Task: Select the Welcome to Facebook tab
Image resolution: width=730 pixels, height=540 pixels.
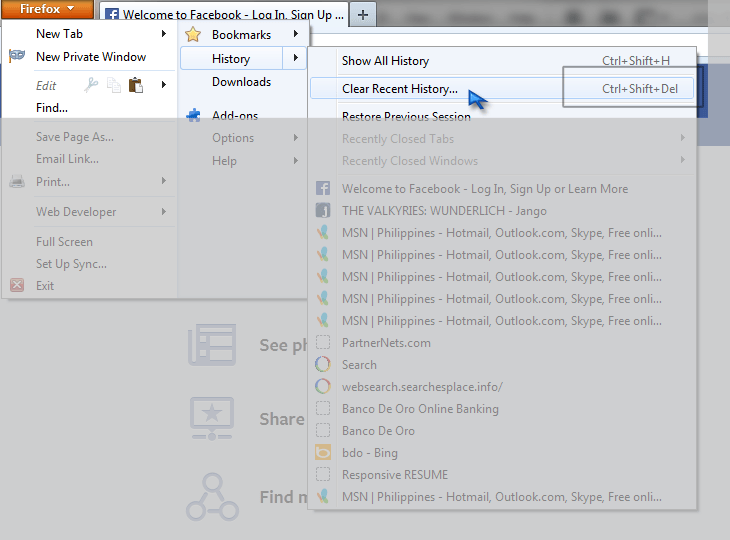Action: coord(224,14)
